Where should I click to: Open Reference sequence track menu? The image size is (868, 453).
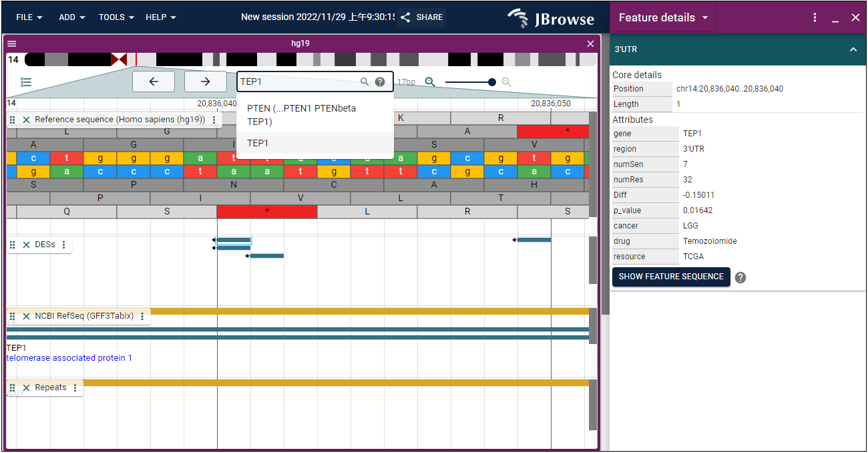point(214,120)
